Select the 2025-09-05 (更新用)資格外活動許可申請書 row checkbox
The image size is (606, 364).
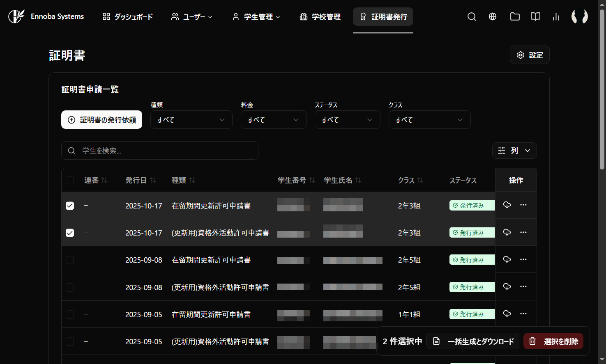pyautogui.click(x=70, y=341)
